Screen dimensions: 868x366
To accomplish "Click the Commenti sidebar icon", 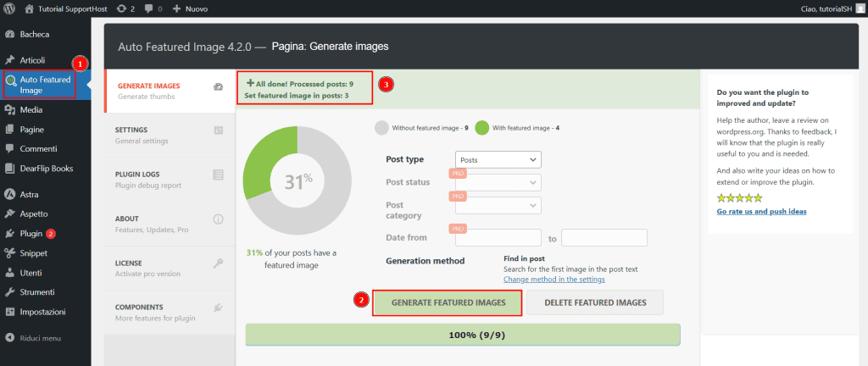I will point(9,149).
